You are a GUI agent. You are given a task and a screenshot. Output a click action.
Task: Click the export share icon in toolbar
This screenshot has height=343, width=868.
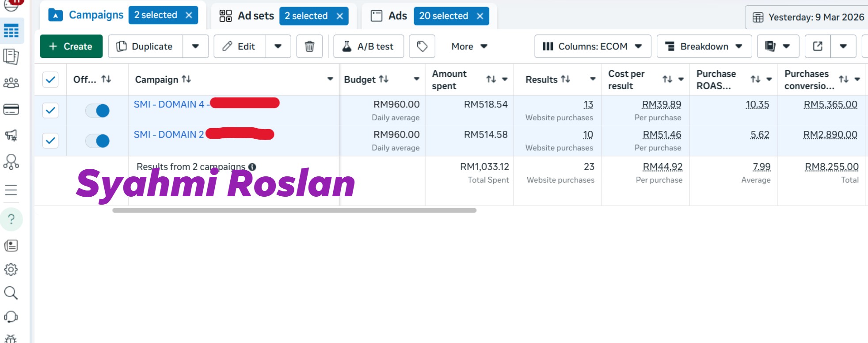coord(818,46)
